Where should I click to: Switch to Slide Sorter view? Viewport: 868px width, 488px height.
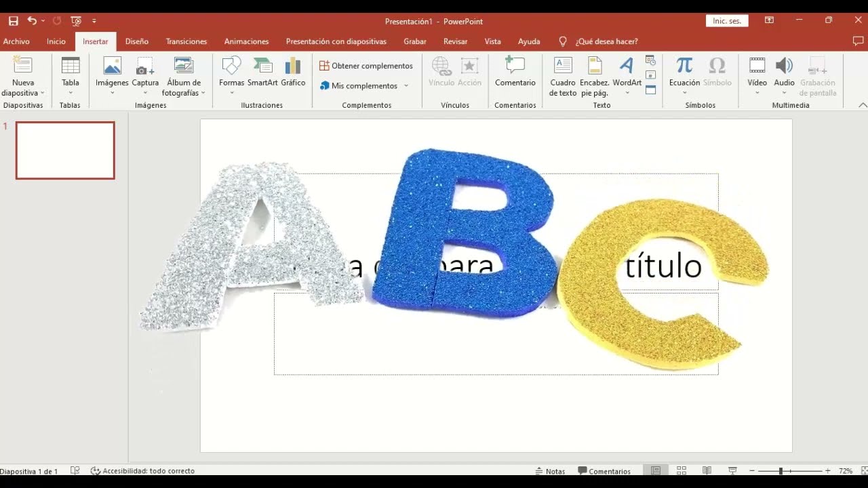682,471
